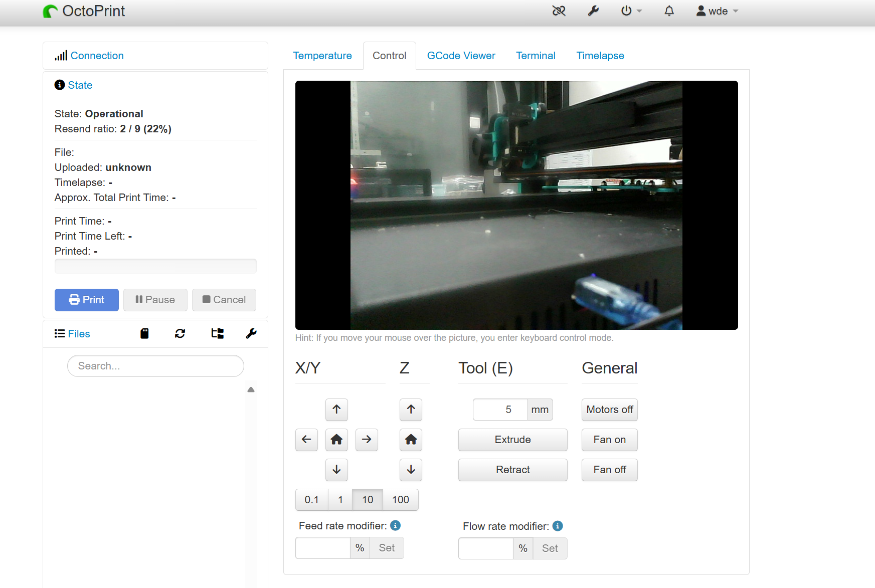Click the file tree upload icon
This screenshot has height=588, width=875.
(x=217, y=334)
